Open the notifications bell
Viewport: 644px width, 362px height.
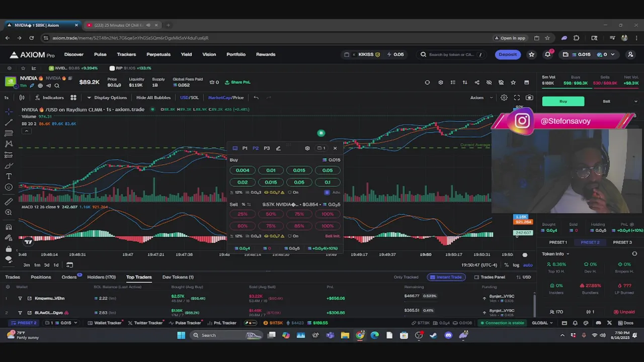[547, 54]
